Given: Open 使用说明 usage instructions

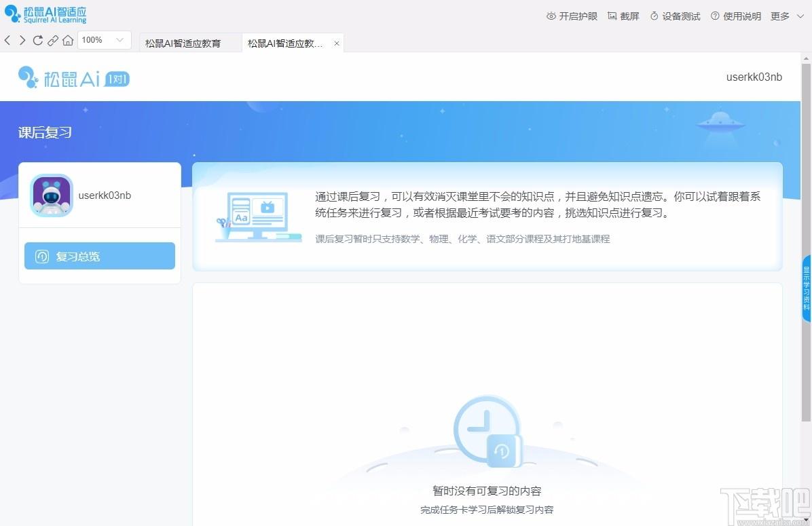Looking at the screenshot, I should click(x=736, y=16).
